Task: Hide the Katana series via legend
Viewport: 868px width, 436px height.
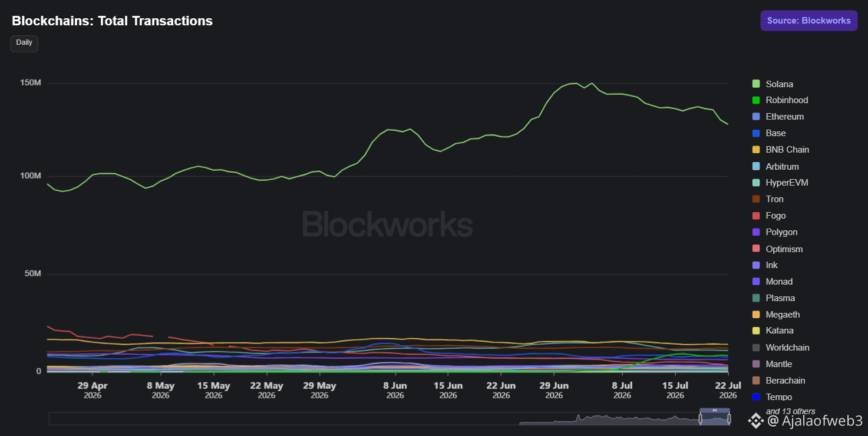Action: tap(773, 331)
